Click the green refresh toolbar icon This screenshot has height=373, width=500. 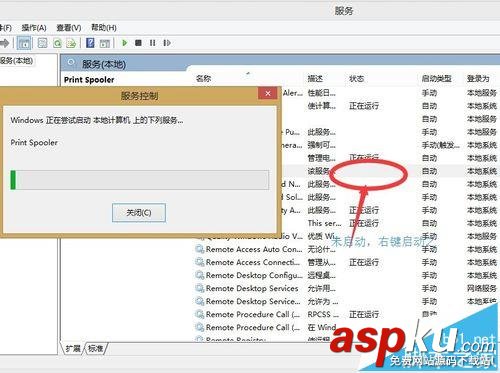point(57,43)
